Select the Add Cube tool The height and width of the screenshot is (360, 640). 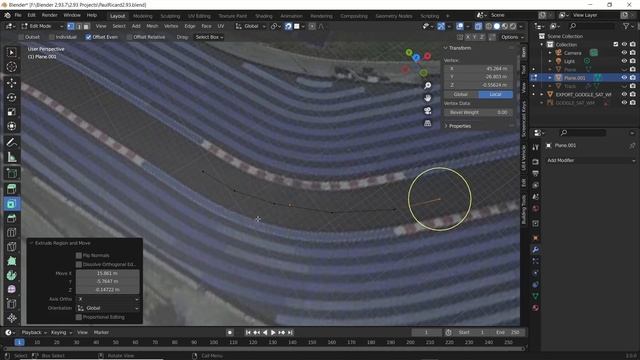11,173
